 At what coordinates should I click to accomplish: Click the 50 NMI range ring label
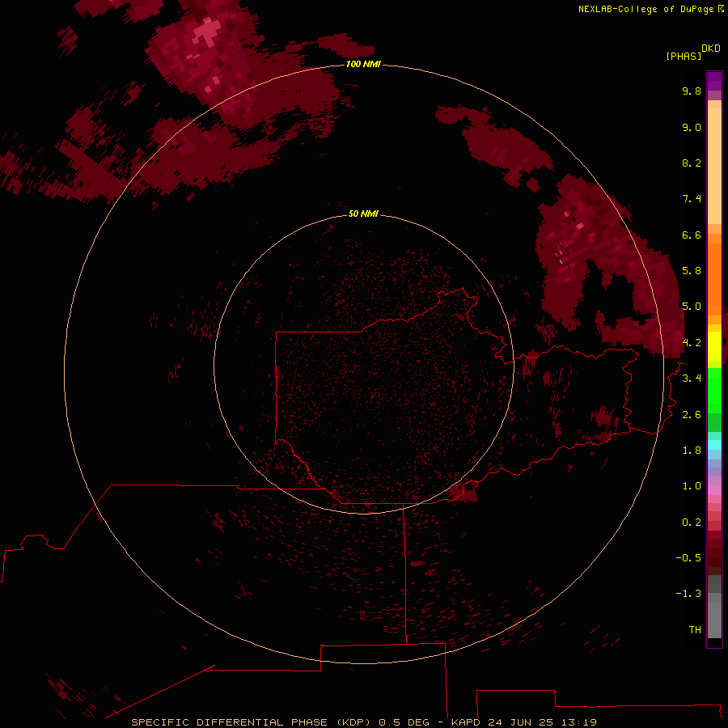pos(363,214)
